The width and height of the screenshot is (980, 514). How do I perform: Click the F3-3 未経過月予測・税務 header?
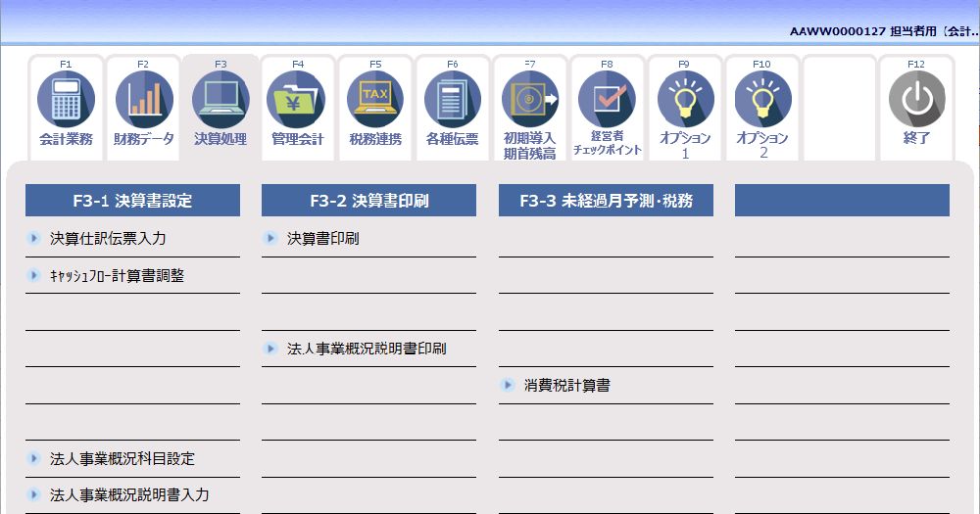tap(606, 201)
